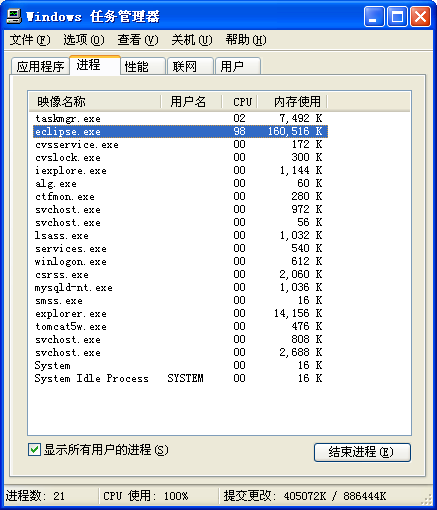Switch to the 应用程序 tab

[40, 66]
